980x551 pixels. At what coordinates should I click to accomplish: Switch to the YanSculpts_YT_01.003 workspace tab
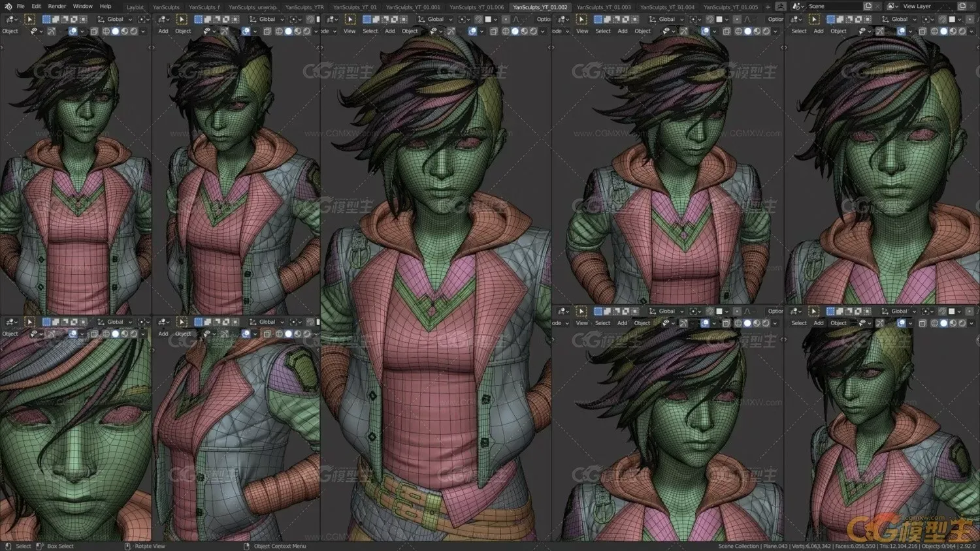[604, 7]
